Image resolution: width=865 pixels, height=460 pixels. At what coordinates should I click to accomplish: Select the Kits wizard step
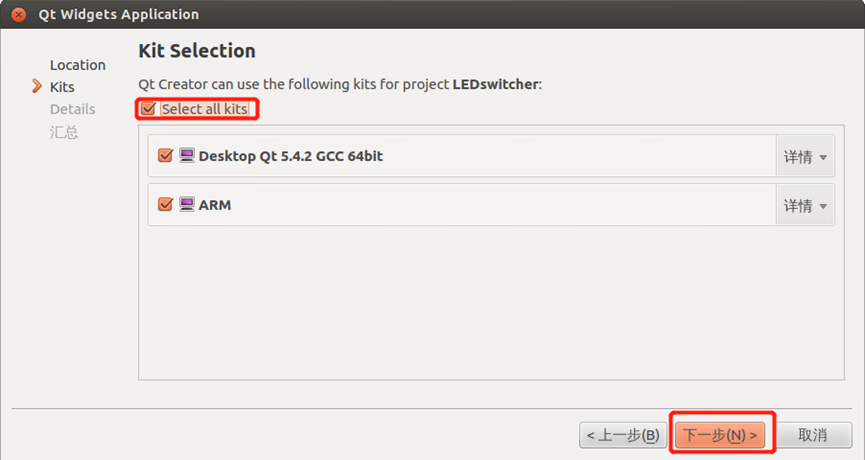tap(62, 87)
